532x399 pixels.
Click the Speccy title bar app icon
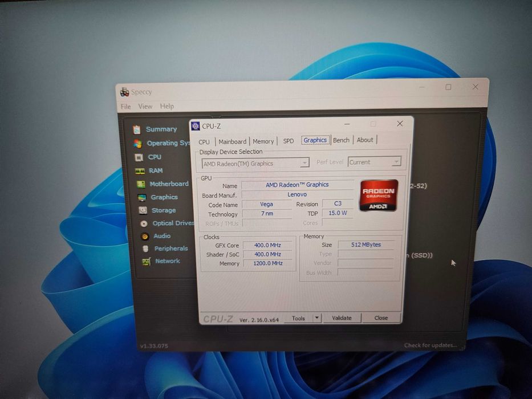[124, 92]
